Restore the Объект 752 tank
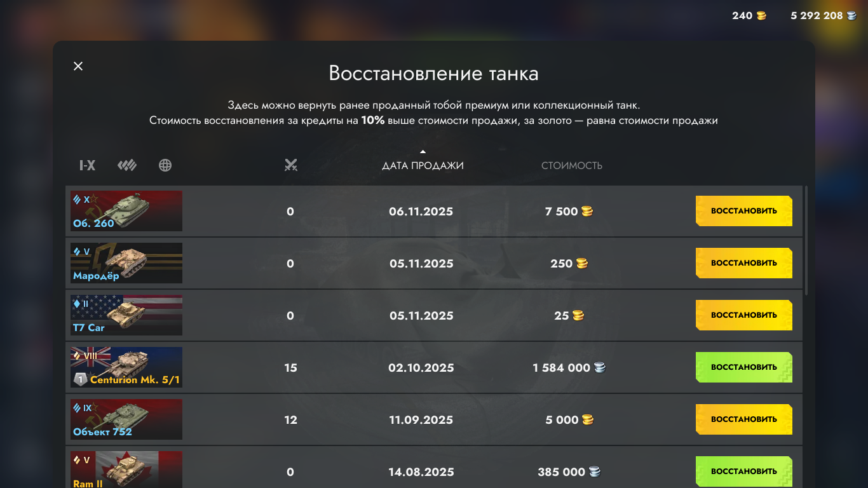 (743, 419)
